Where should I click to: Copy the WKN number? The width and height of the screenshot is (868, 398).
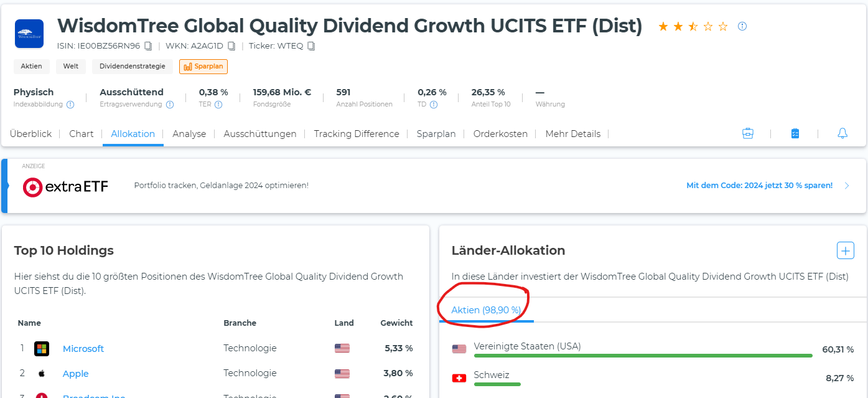[231, 46]
